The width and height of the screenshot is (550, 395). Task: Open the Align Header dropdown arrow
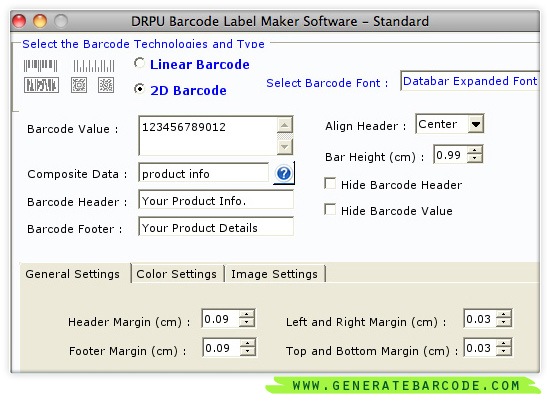pos(476,124)
